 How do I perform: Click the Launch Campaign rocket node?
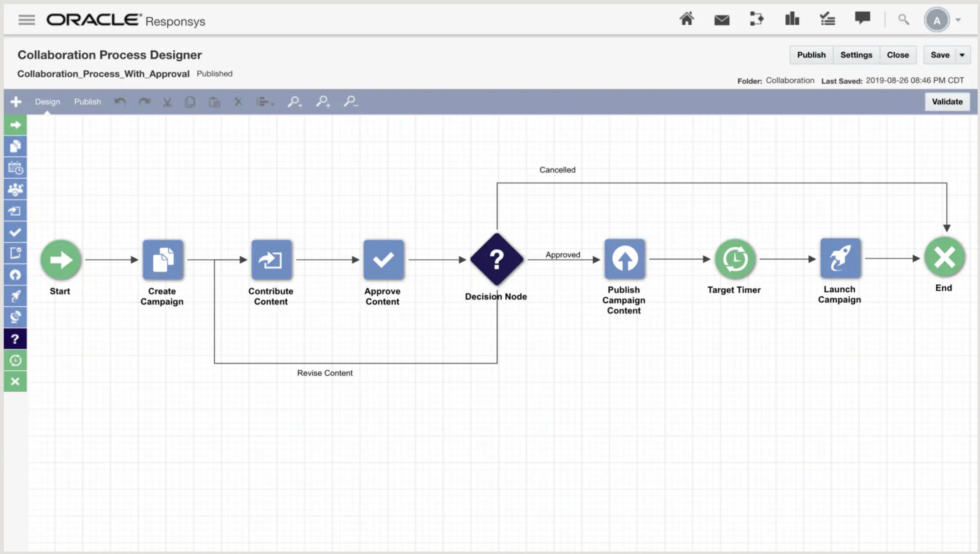[840, 259]
